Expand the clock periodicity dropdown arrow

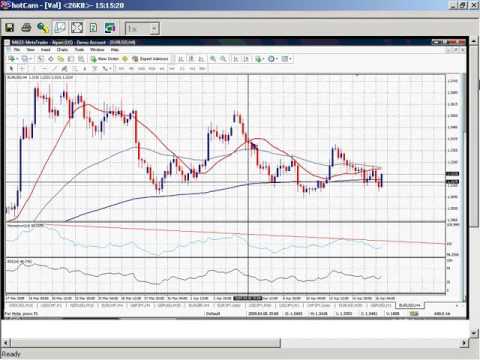[277, 59]
